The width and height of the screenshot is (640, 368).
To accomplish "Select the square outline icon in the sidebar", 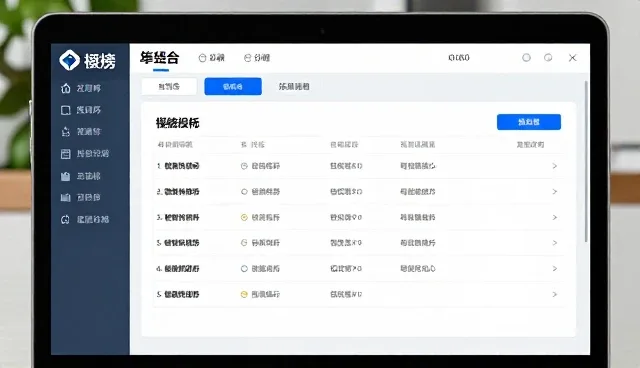I will [x=65, y=110].
